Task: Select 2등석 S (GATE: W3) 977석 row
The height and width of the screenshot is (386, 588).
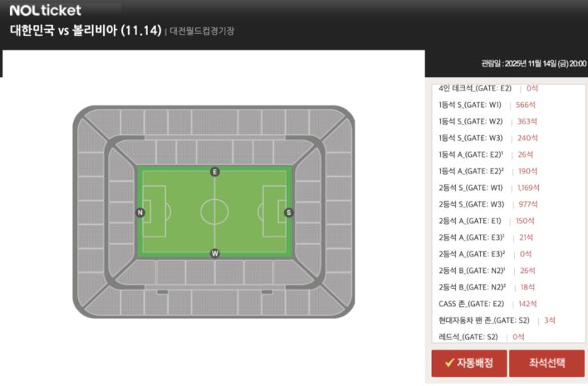Action: click(x=487, y=204)
